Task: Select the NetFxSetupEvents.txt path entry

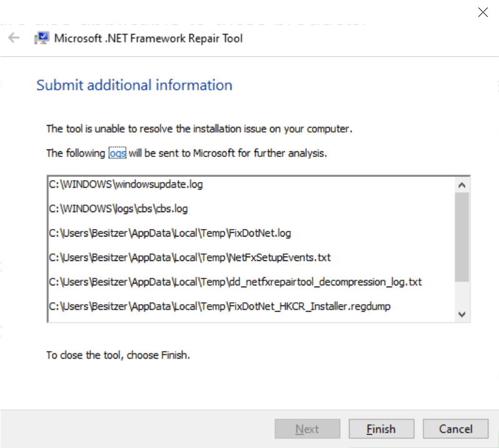Action: 189,257
